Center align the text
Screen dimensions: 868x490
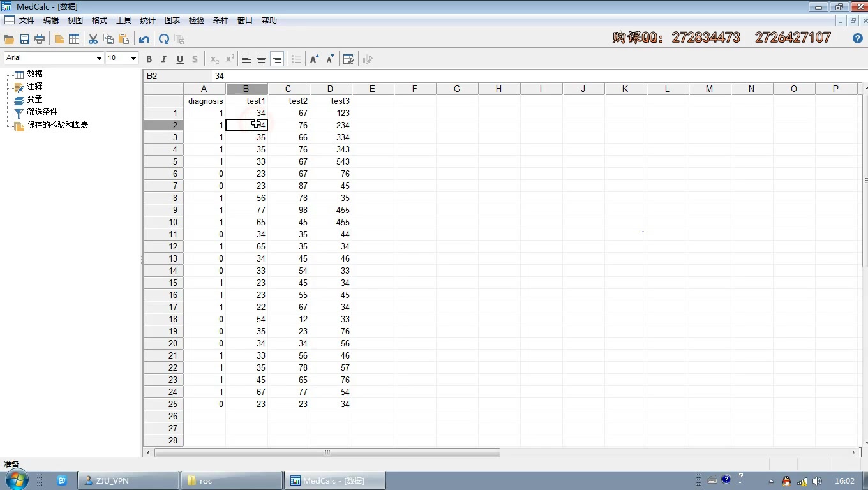(262, 59)
